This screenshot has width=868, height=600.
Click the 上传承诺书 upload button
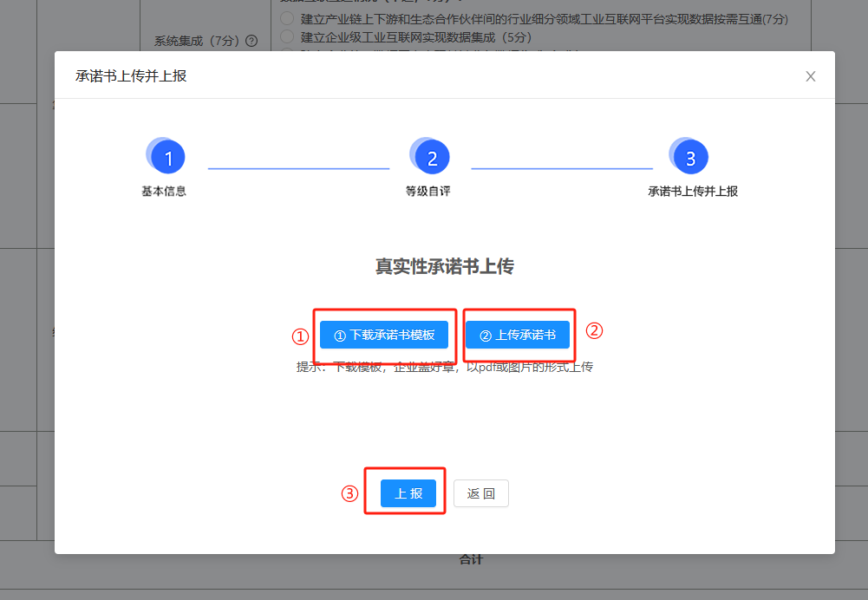coord(518,335)
